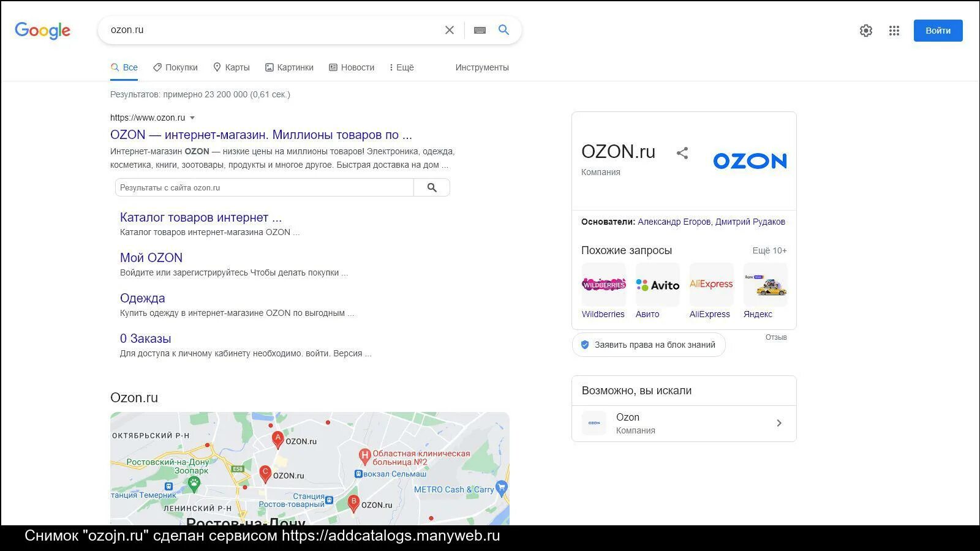Click the chevron arrow in Ozon suggestion
This screenshot has height=551, width=980.
click(779, 423)
